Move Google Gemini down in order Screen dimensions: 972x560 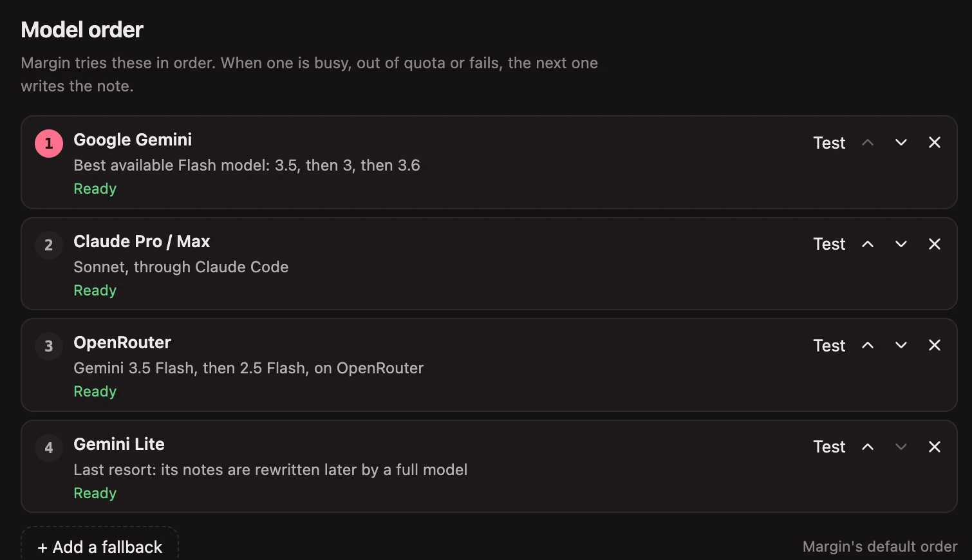[901, 142]
